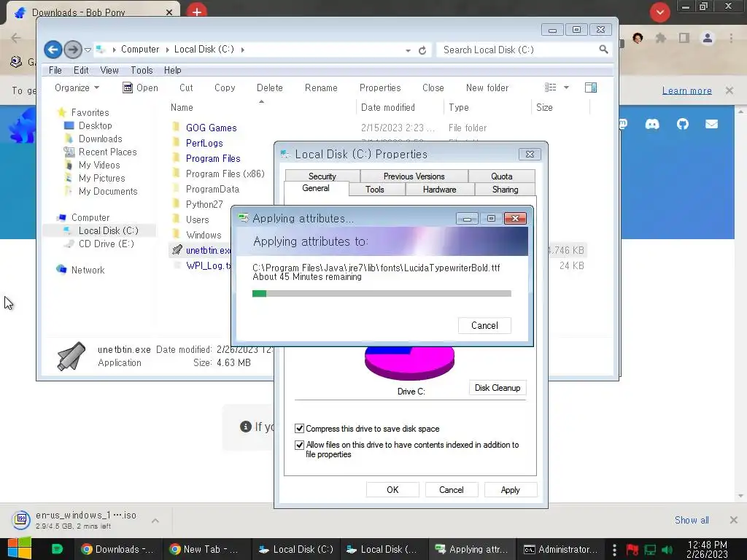Click the Explorer forward arrow button
This screenshot has width=747, height=560.
click(x=73, y=50)
